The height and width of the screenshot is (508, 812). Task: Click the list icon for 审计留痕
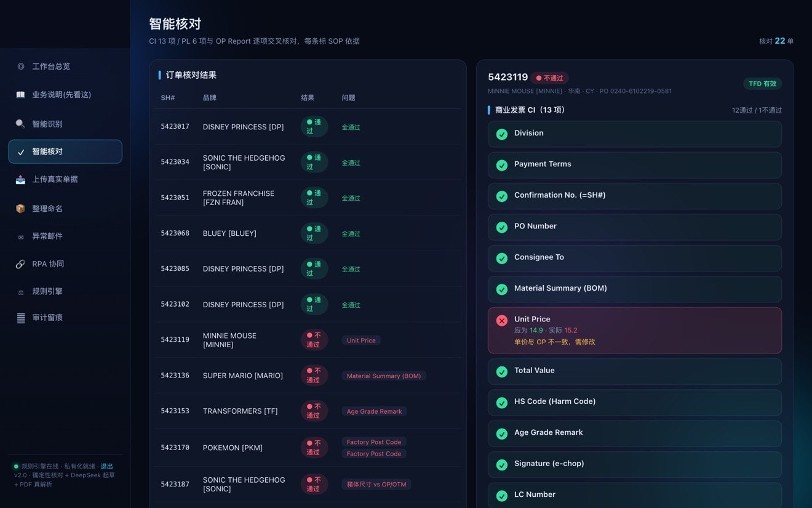[21, 318]
